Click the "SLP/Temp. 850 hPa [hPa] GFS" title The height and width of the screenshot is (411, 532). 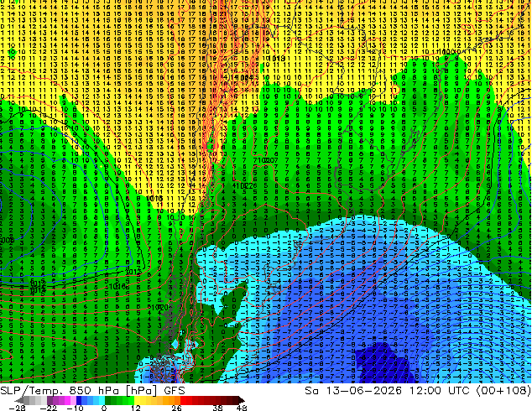tap(92, 391)
